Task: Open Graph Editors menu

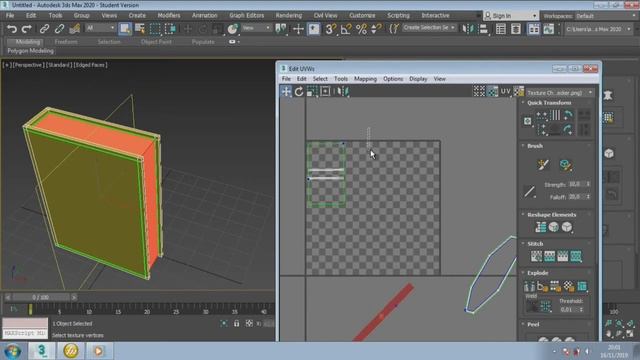Action: tap(247, 15)
